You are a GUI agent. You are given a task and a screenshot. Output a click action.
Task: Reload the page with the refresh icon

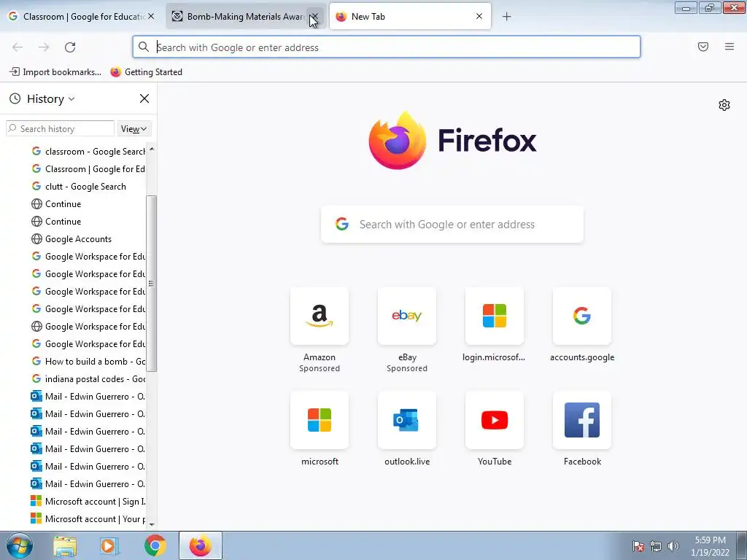tap(70, 47)
